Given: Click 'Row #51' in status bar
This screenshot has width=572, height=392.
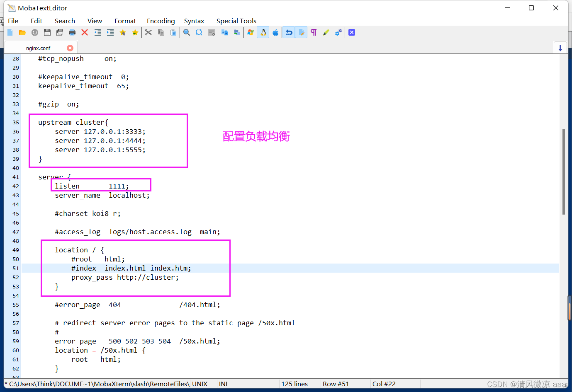Looking at the screenshot, I should click(x=336, y=384).
